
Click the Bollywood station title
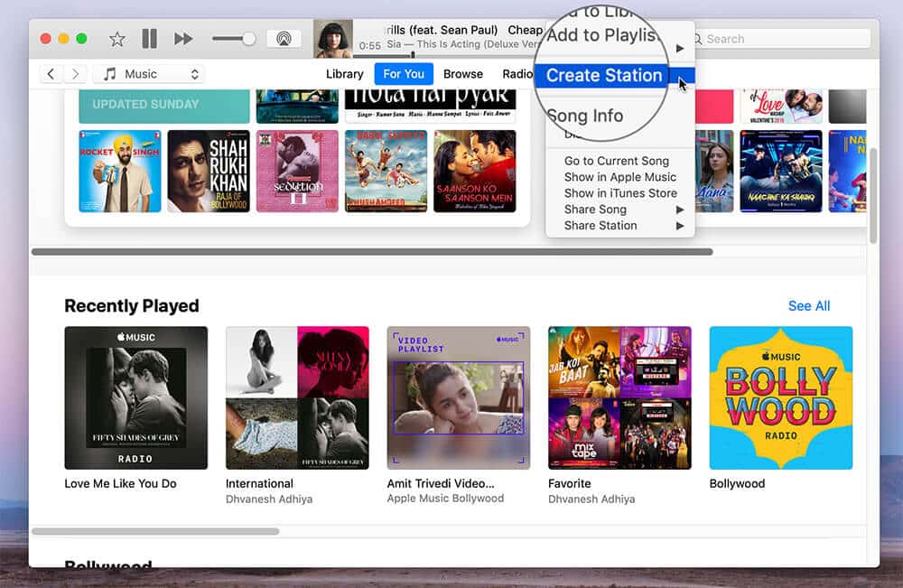tap(737, 484)
